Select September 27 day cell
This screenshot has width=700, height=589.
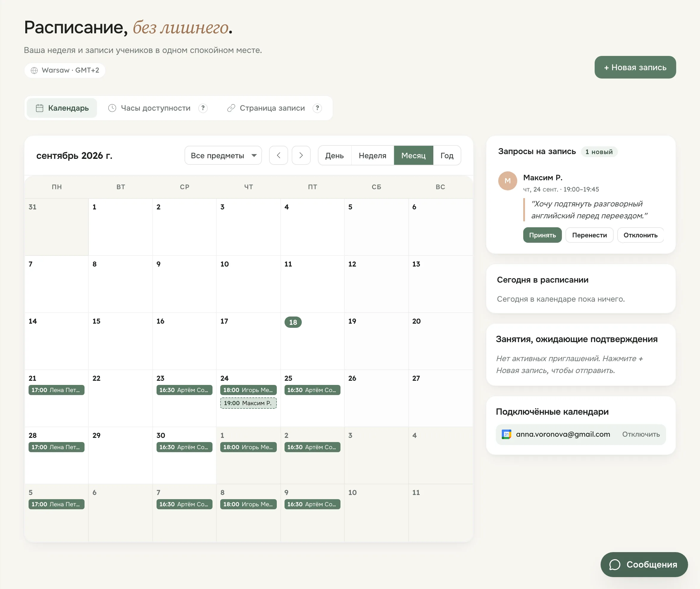pos(440,398)
